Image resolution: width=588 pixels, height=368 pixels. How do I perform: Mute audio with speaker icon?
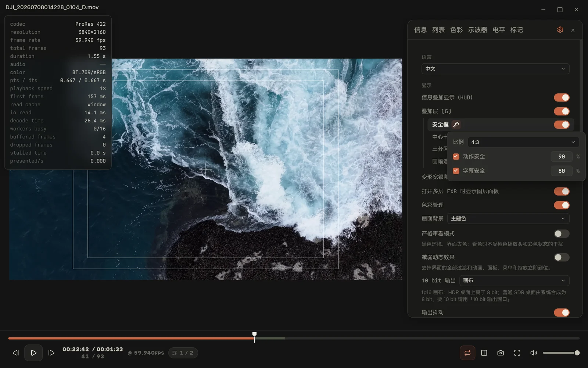(534, 353)
